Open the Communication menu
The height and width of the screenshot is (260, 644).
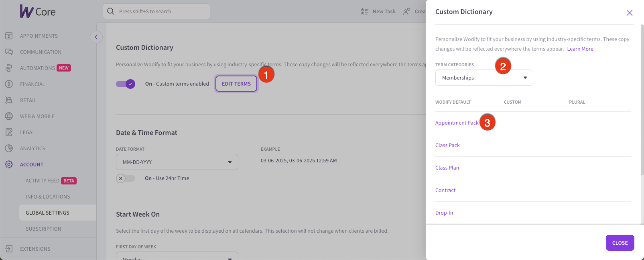[x=41, y=52]
